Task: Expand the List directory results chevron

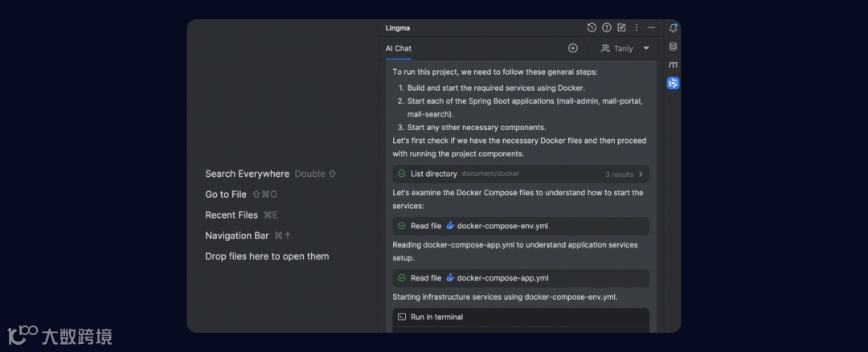Action: click(641, 174)
